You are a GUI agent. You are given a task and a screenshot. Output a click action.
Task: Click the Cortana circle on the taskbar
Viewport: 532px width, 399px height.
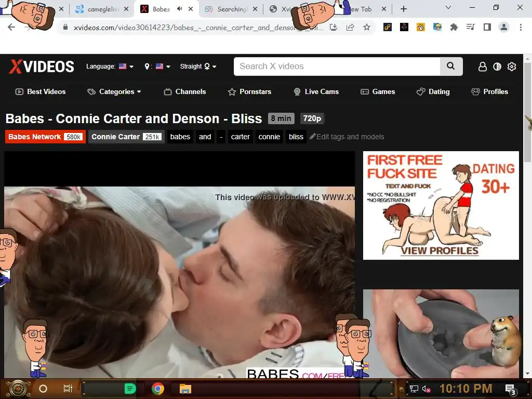click(43, 389)
